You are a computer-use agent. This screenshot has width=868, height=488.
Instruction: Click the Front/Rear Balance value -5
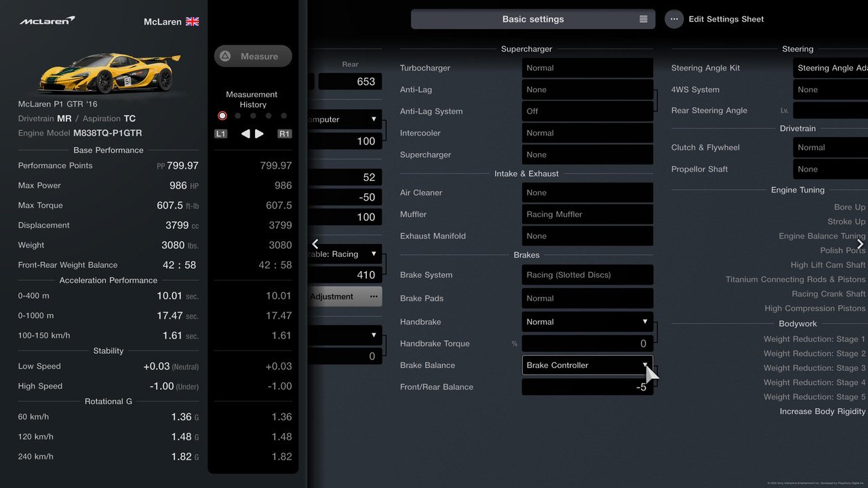pyautogui.click(x=587, y=387)
